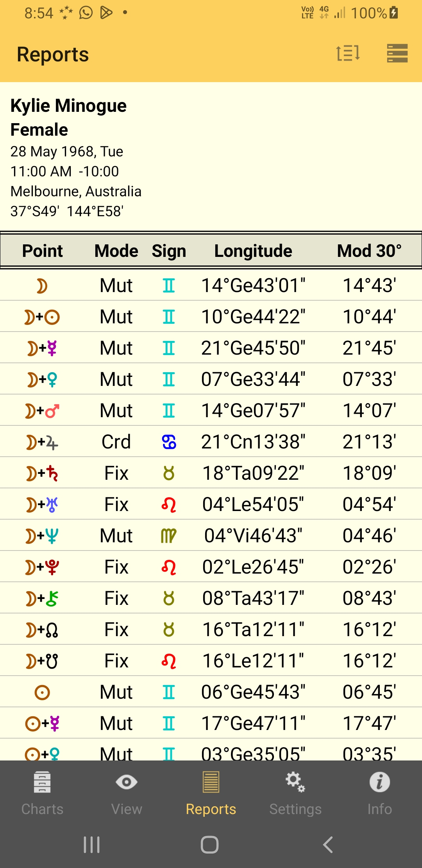This screenshot has width=422, height=868.
Task: Select longitude 21°Cn13'38"
Action: (x=253, y=442)
